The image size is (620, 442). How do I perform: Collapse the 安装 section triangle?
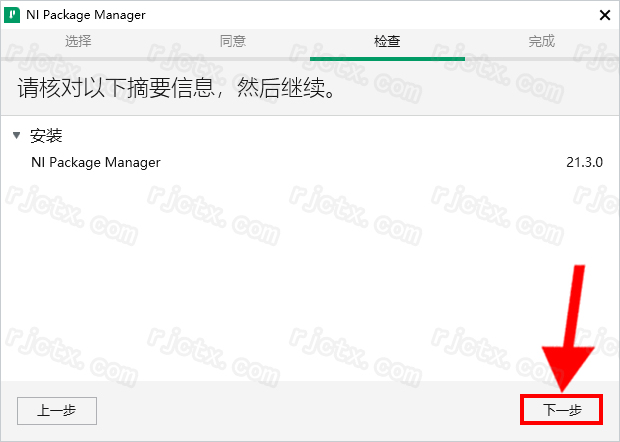pyautogui.click(x=17, y=136)
